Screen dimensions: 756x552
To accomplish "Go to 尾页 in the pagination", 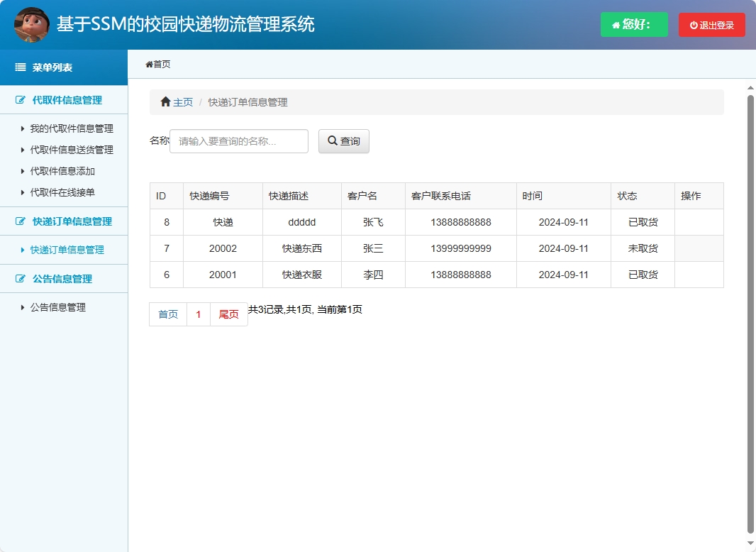I will coord(228,314).
